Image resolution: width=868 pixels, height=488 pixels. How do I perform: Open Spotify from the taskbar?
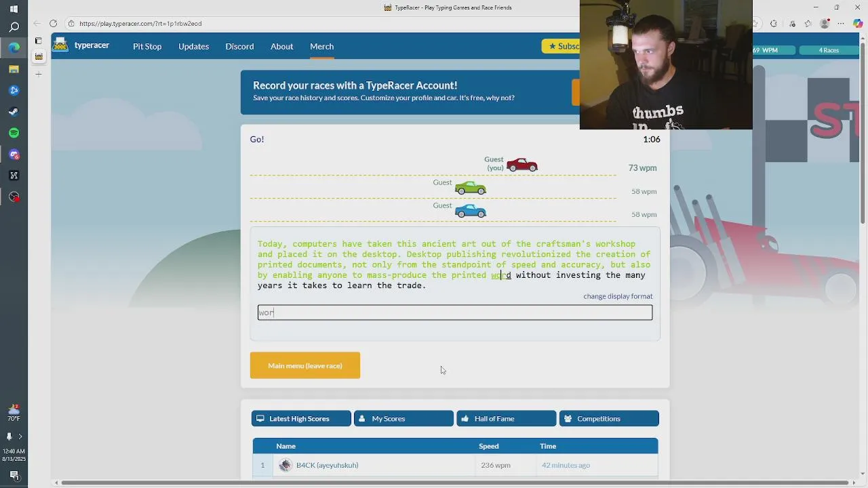pyautogui.click(x=14, y=133)
